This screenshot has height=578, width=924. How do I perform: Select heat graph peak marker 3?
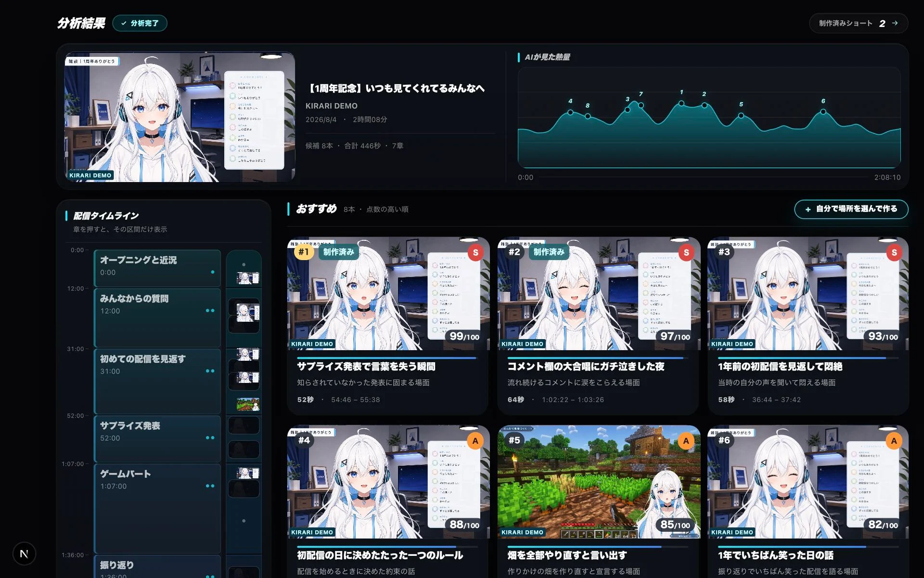(628, 110)
